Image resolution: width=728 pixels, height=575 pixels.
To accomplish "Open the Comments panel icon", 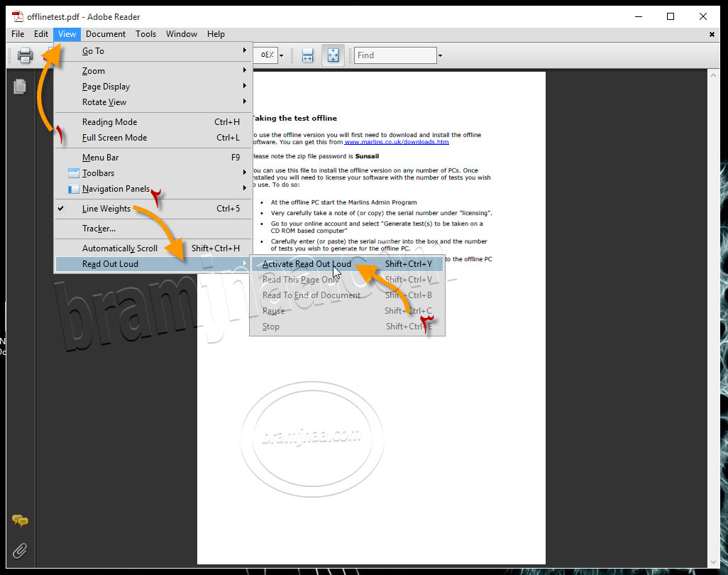I will (x=19, y=520).
